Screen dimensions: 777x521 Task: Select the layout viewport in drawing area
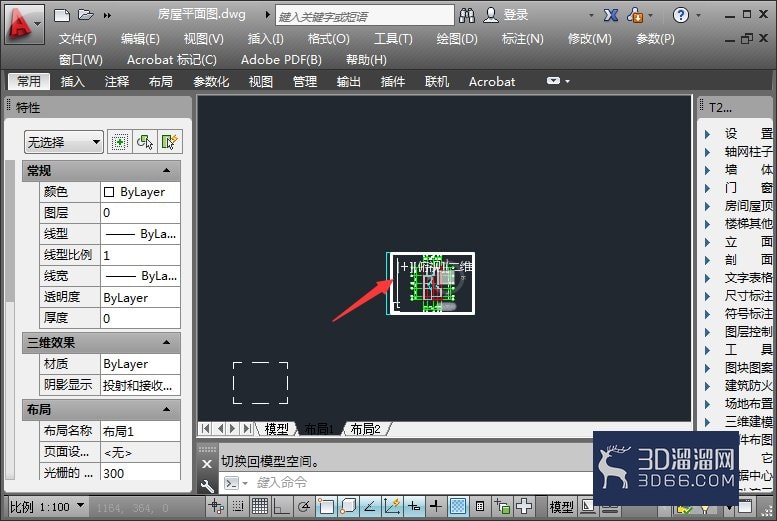point(431,284)
